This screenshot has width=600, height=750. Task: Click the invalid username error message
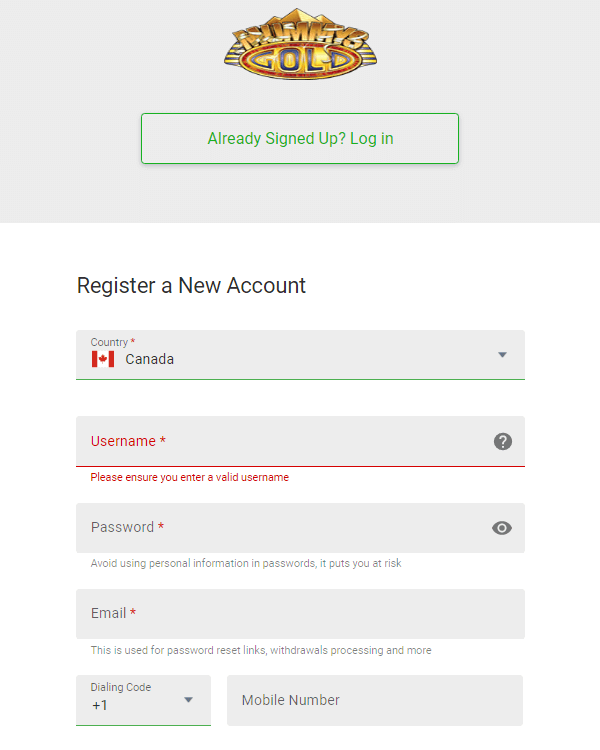(x=189, y=478)
